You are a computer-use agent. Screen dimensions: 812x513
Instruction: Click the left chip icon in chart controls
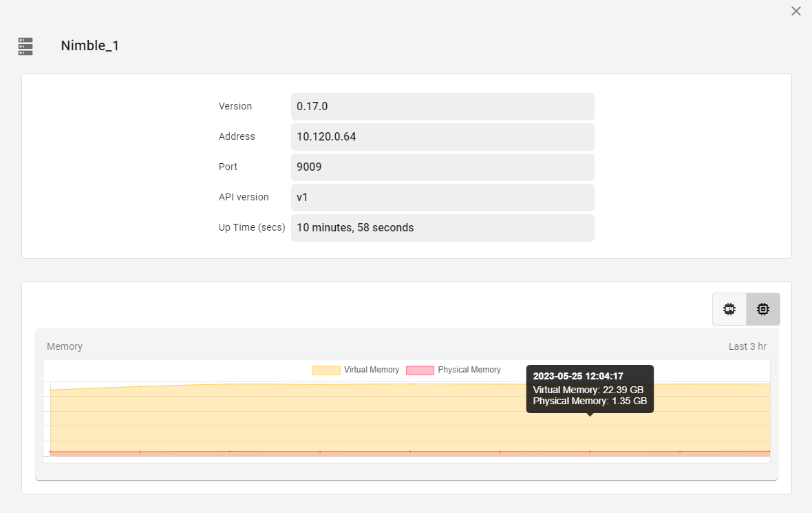pos(729,308)
